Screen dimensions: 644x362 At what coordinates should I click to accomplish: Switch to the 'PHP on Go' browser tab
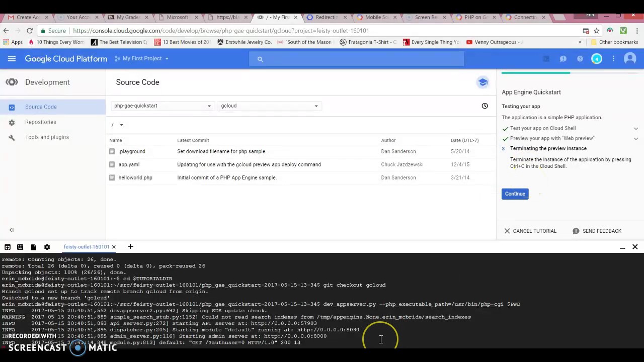(474, 17)
